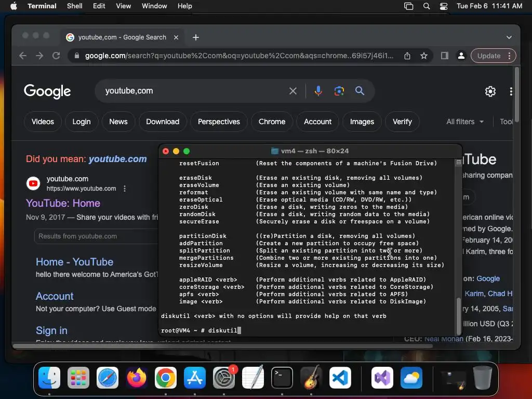The height and width of the screenshot is (399, 532).
Task: Select the News filter chip
Action: pyautogui.click(x=118, y=122)
